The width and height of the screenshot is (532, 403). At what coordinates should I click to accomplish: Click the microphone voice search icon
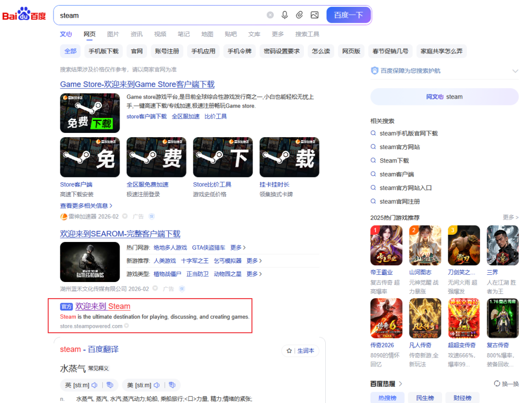click(285, 15)
